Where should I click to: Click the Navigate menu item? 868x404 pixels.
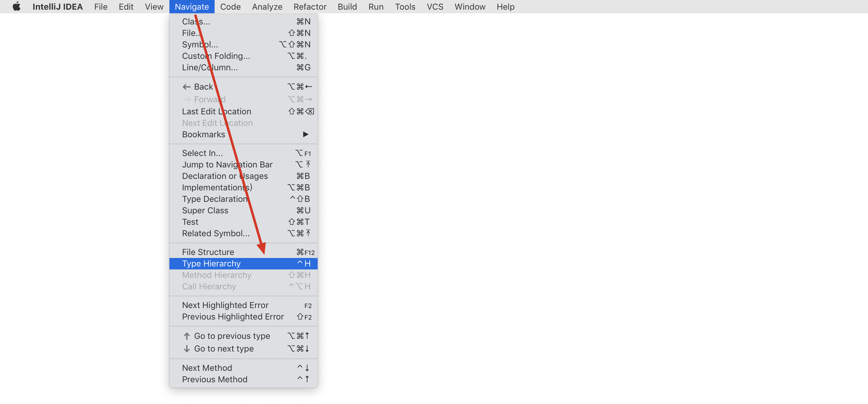pos(192,7)
